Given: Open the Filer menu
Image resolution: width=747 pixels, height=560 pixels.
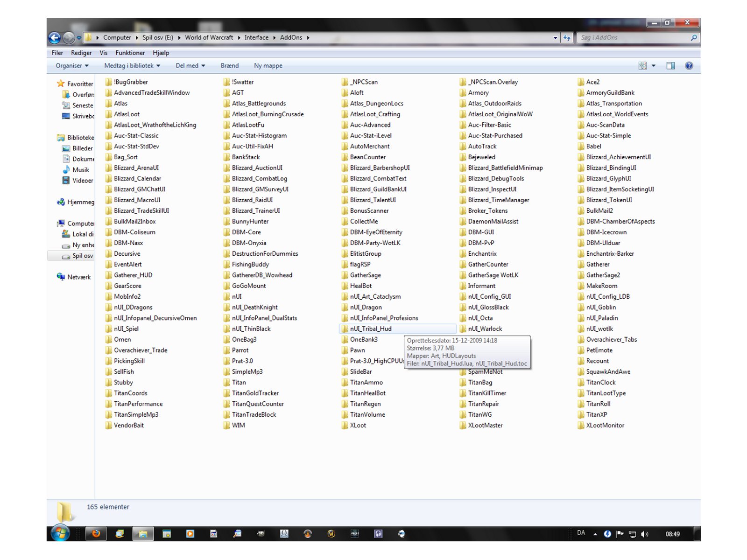Looking at the screenshot, I should click(57, 53).
